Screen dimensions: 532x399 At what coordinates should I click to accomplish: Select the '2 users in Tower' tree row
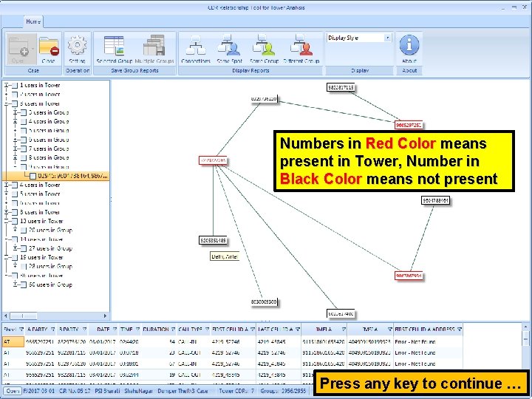pos(40,95)
